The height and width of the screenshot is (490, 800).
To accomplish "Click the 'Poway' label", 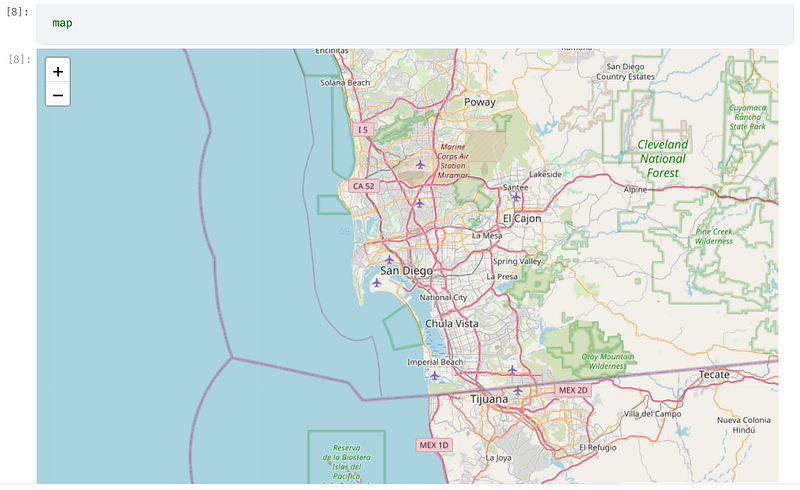I will point(480,102).
